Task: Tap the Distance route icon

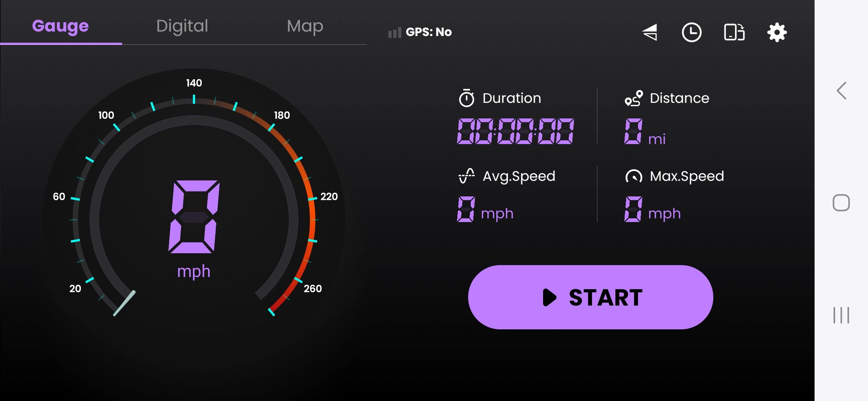Action: pos(634,98)
